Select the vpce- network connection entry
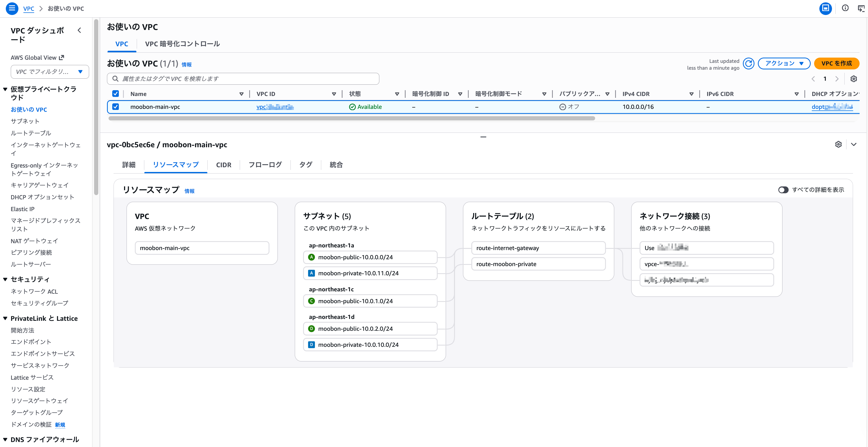Image resolution: width=868 pixels, height=447 pixels. click(x=706, y=264)
